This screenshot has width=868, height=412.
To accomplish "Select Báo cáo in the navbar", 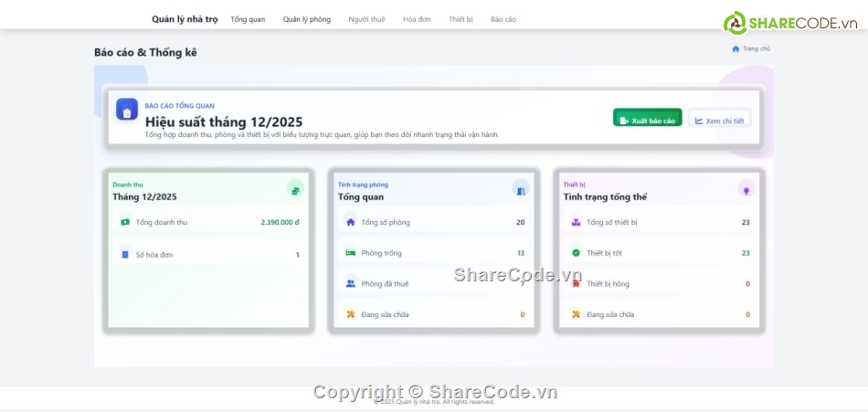I will [x=503, y=19].
